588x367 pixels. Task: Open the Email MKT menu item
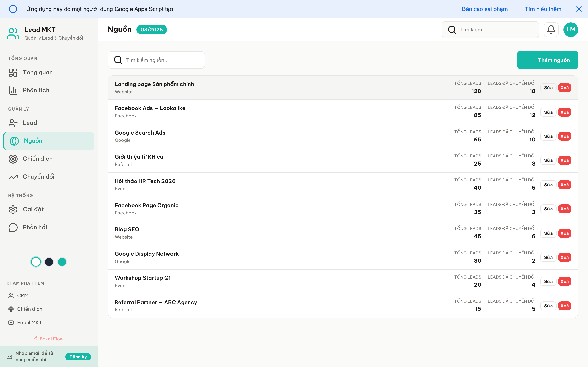pos(29,322)
